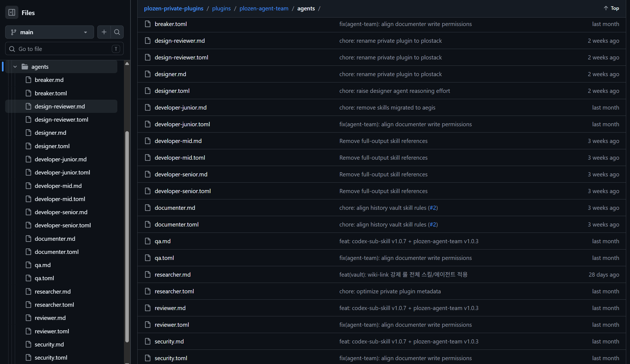Click the sidebar tree scrollbar thumb
This screenshot has height=364, width=630.
[x=127, y=237]
